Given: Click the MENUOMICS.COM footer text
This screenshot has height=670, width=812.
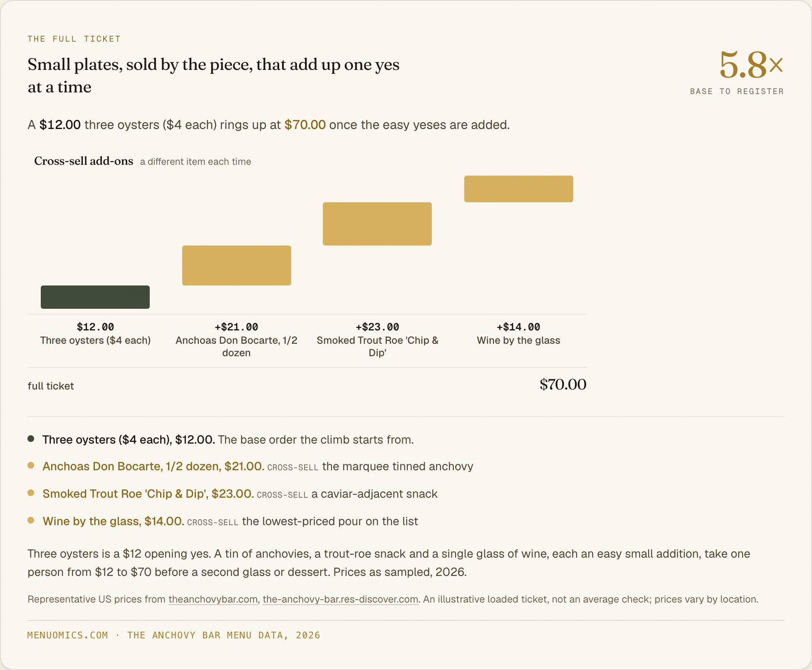Looking at the screenshot, I should [x=68, y=635].
